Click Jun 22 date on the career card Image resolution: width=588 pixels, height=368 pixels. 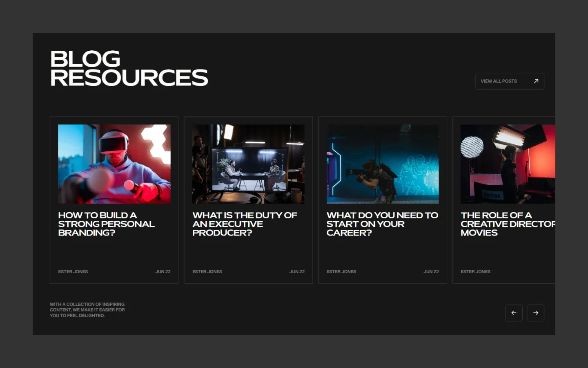pos(431,272)
